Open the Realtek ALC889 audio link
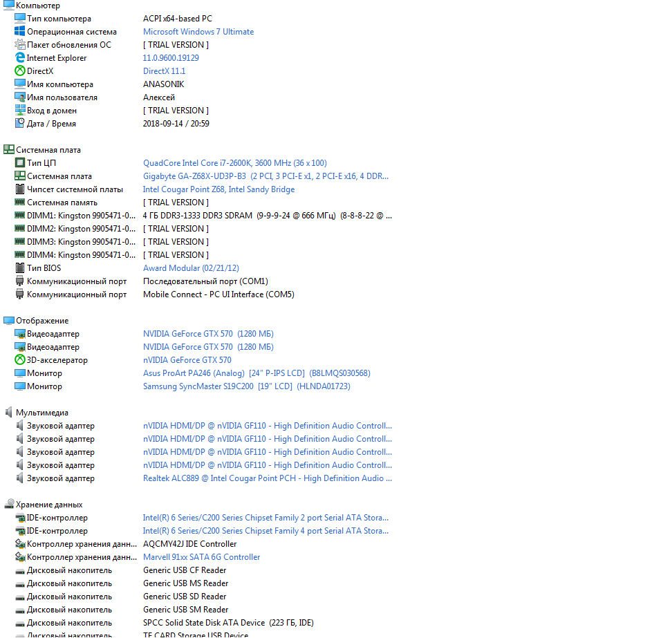672x638 pixels. point(268,478)
